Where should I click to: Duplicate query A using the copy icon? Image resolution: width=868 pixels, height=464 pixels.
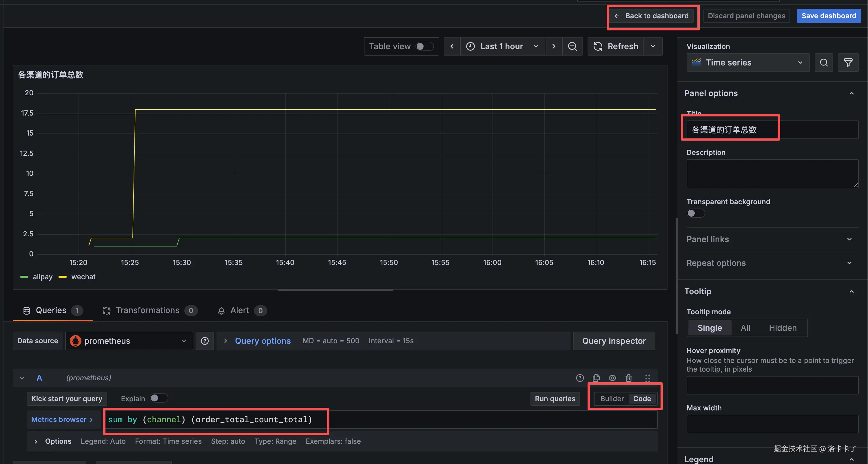coord(596,378)
